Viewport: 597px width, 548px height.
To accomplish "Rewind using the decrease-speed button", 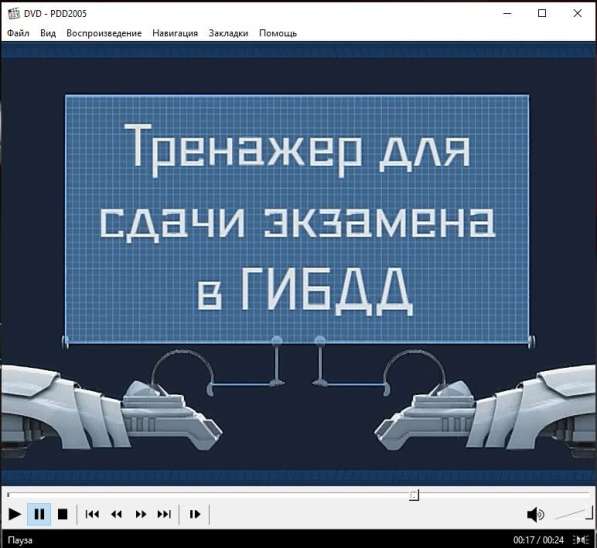I will [x=117, y=514].
